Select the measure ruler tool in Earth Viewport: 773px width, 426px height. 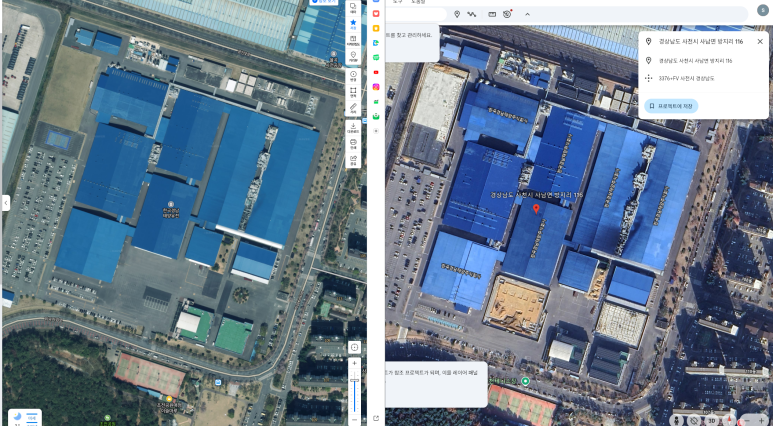[x=492, y=14]
